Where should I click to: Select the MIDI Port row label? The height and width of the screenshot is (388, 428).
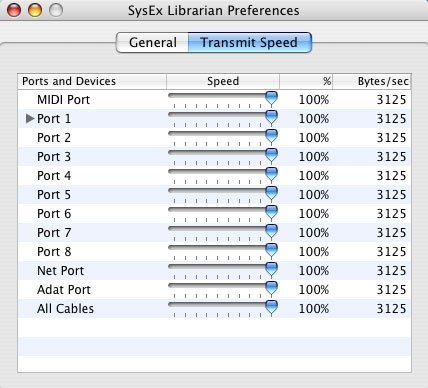63,100
